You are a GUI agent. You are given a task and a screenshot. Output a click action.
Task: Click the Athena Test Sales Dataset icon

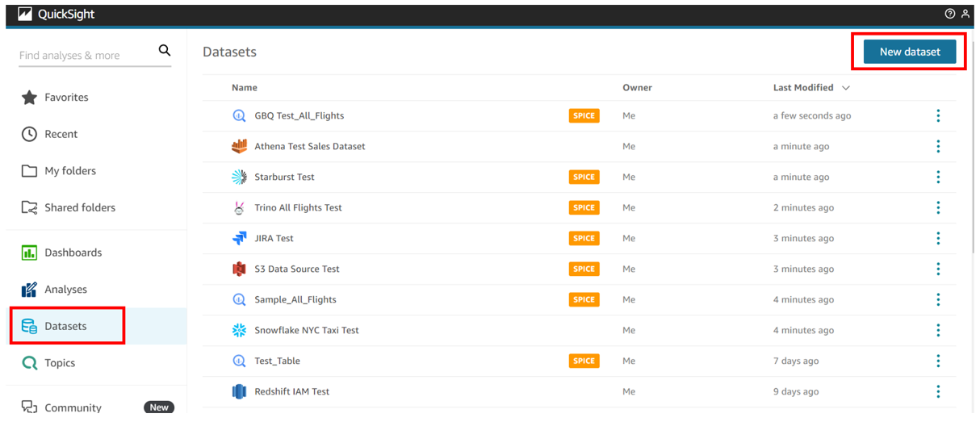(239, 147)
